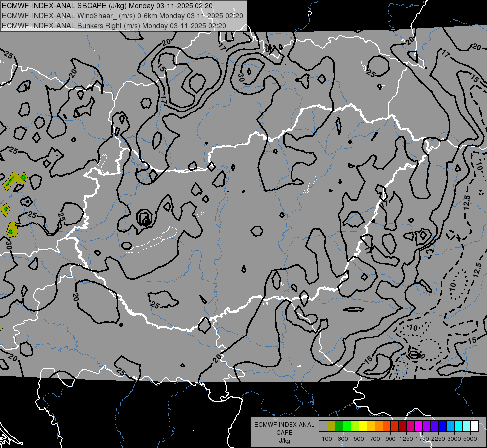Select legend tick value 5000
Screen dimensions: 487x448
470,439
